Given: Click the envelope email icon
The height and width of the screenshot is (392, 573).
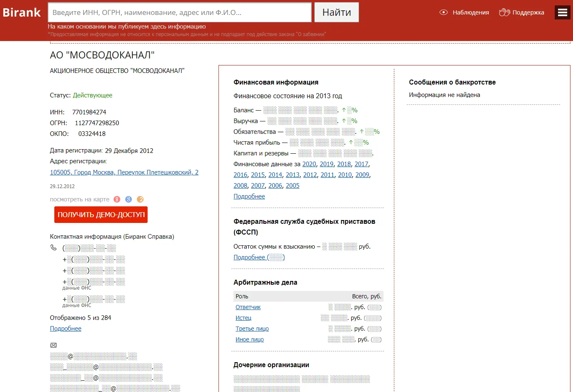Looking at the screenshot, I should (x=53, y=345).
